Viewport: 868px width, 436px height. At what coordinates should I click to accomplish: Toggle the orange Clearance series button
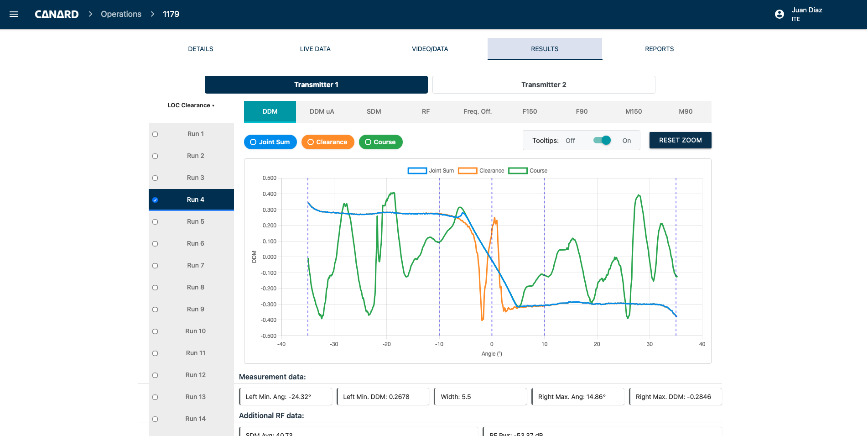click(x=328, y=142)
